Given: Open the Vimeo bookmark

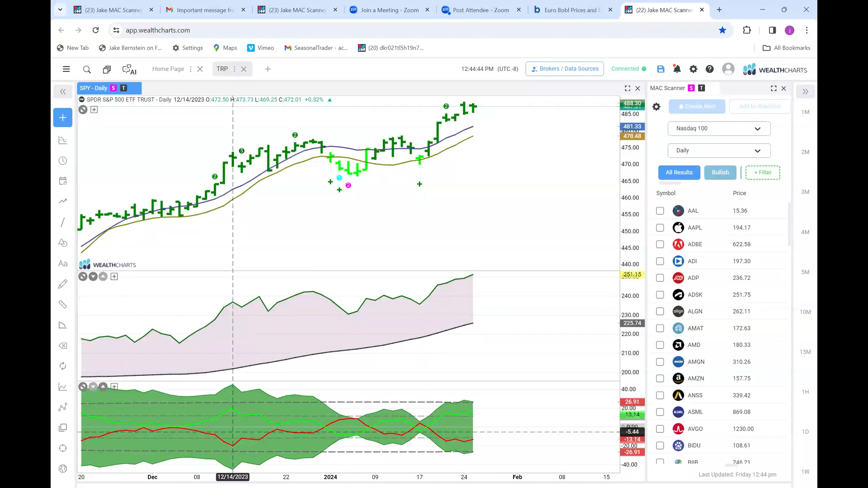Looking at the screenshot, I should pyautogui.click(x=260, y=48).
